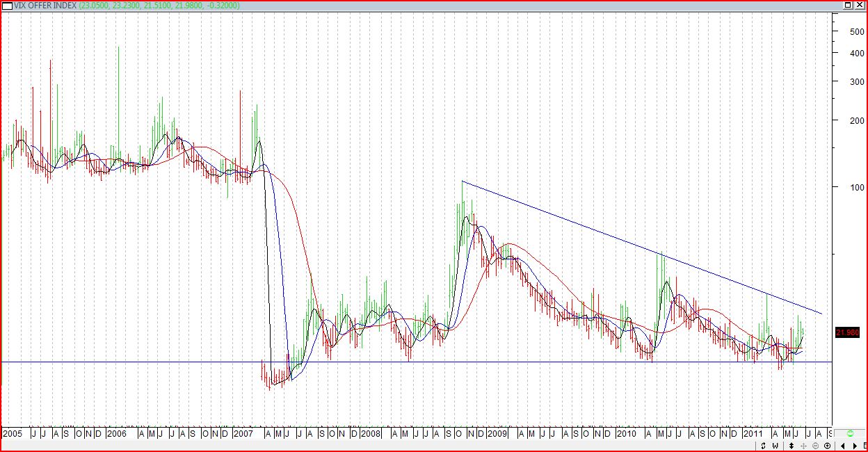This screenshot has height=452, width=868.
Task: Close the VIX chart window
Action: [x=860, y=6]
